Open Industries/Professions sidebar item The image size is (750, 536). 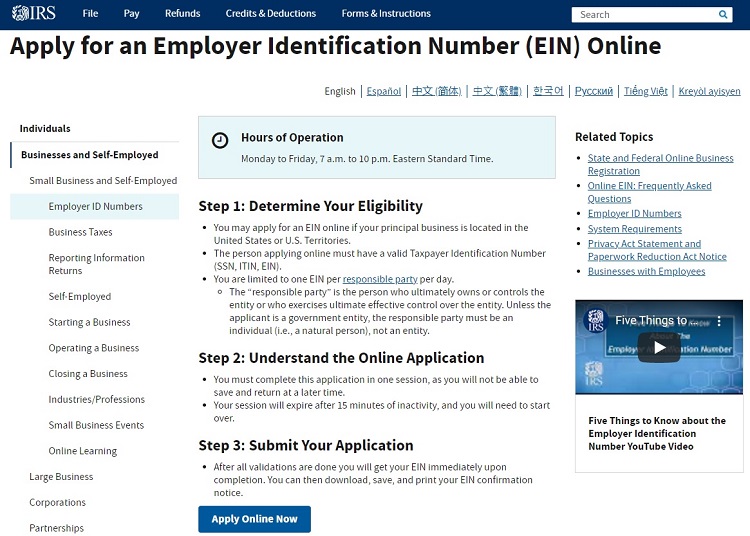point(96,399)
